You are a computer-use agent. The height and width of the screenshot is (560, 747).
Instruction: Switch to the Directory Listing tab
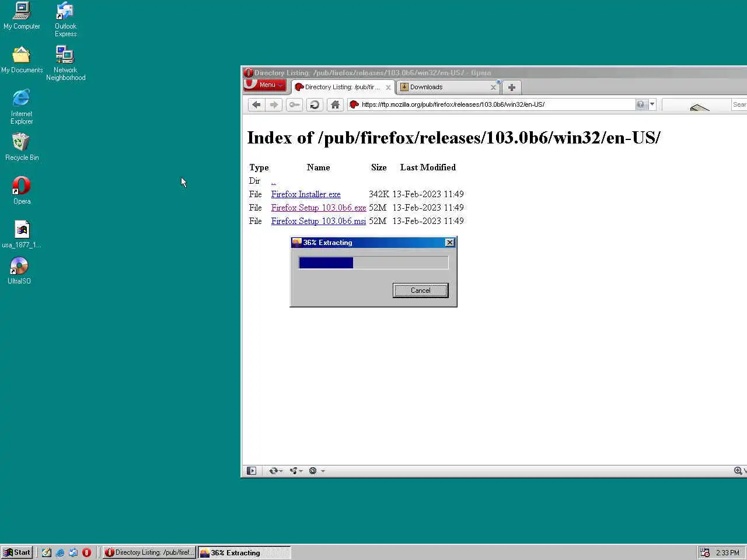point(343,87)
